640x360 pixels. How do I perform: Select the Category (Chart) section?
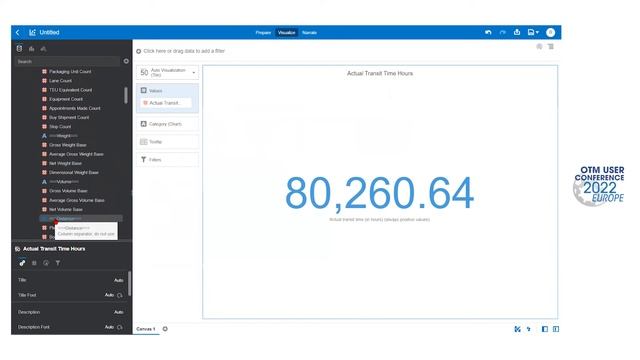click(167, 124)
